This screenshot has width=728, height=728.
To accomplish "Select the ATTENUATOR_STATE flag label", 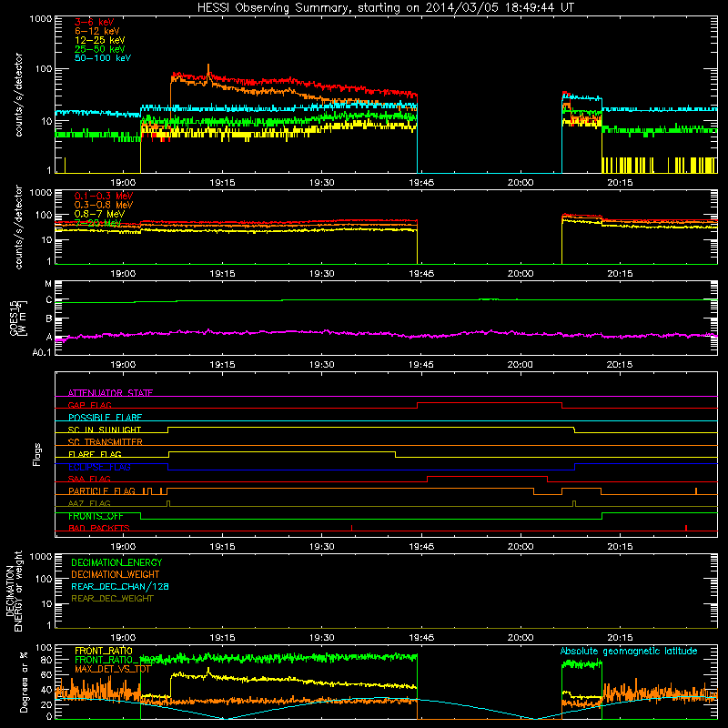I will pyautogui.click(x=110, y=393).
